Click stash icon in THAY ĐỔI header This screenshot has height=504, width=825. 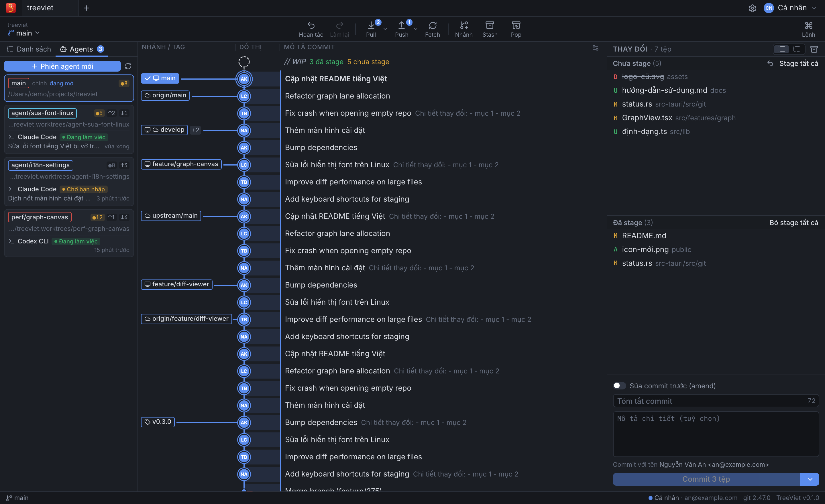click(814, 49)
